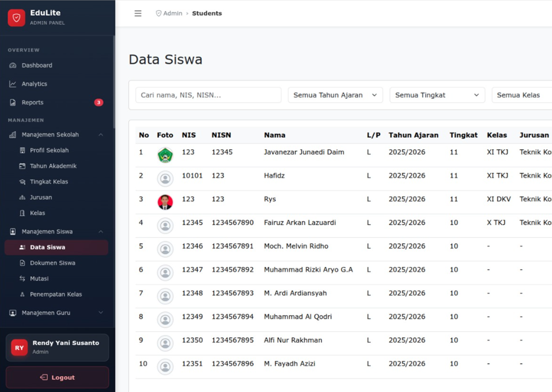Click the Dokumen Siswa file icon
Screen dimensions: 552x392
22,263
